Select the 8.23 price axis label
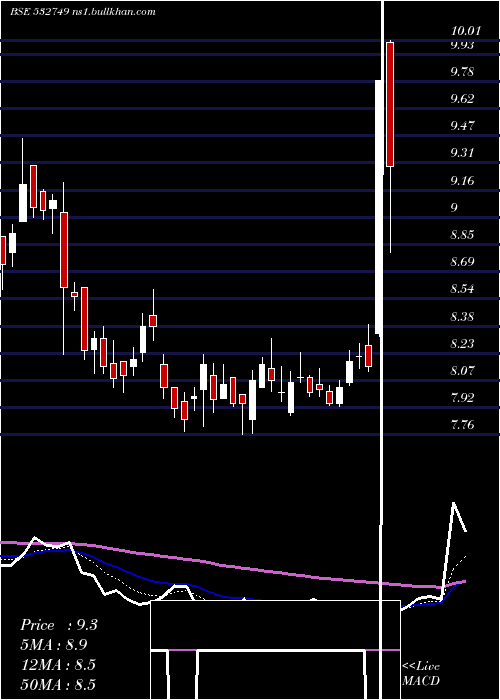 [462, 343]
